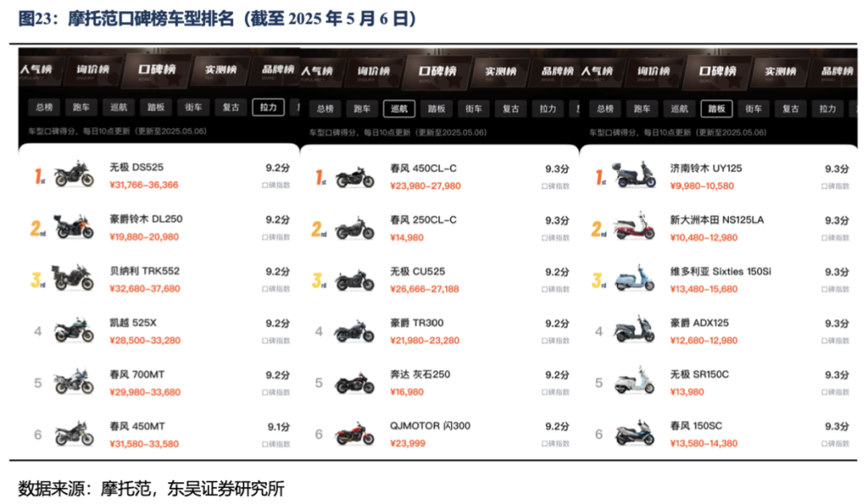Filter by 街车 in the middle panel
The width and height of the screenshot is (868, 504).
pos(473,109)
